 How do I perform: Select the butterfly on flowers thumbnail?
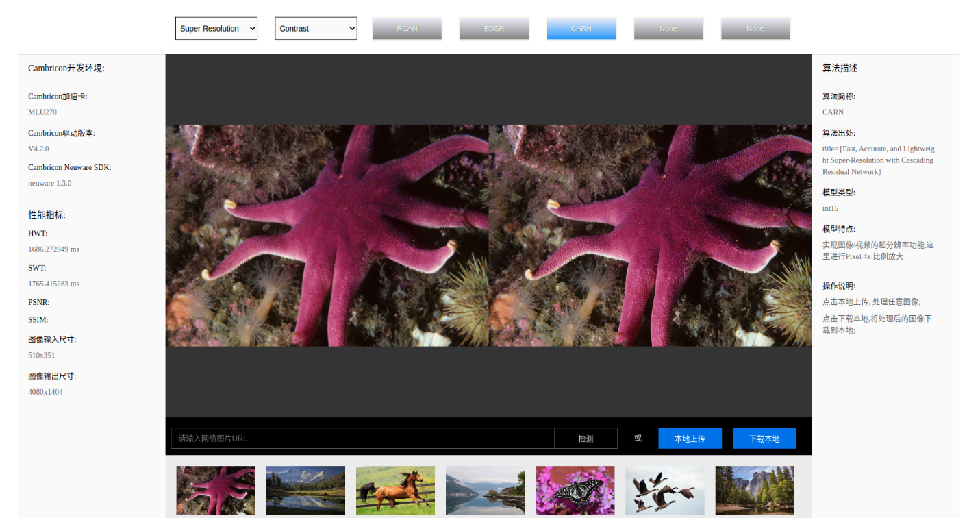[575, 491]
